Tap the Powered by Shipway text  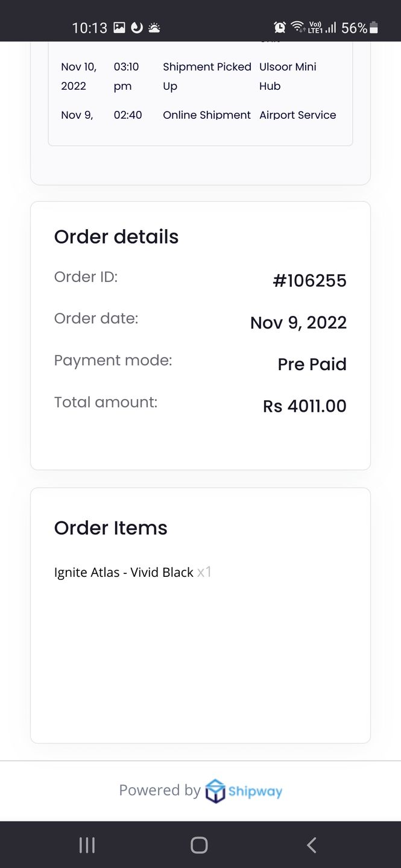(x=200, y=791)
